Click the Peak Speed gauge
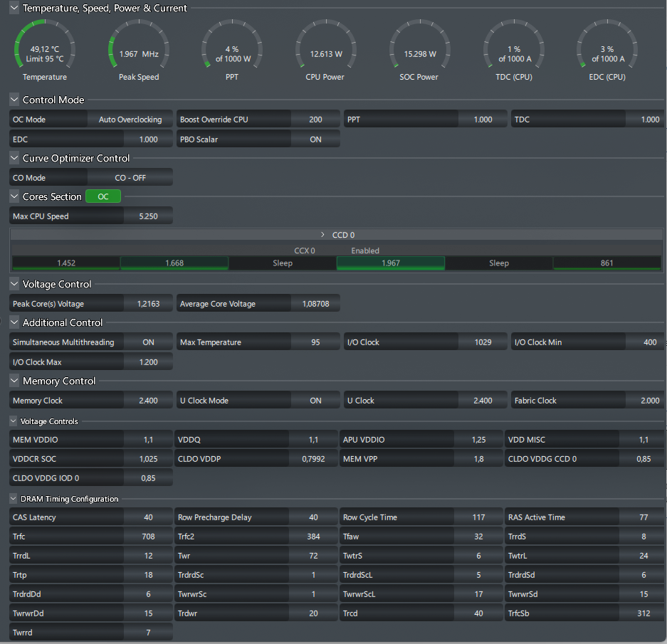 coord(138,47)
